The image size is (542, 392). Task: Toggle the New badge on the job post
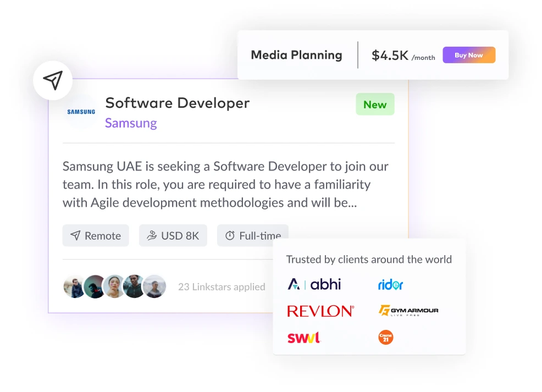tap(375, 104)
